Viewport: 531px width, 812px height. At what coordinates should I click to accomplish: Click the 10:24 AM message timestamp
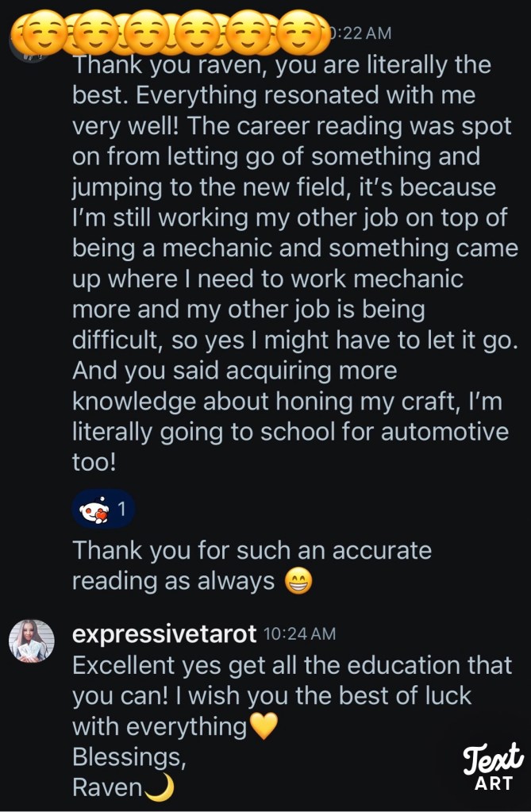299,634
